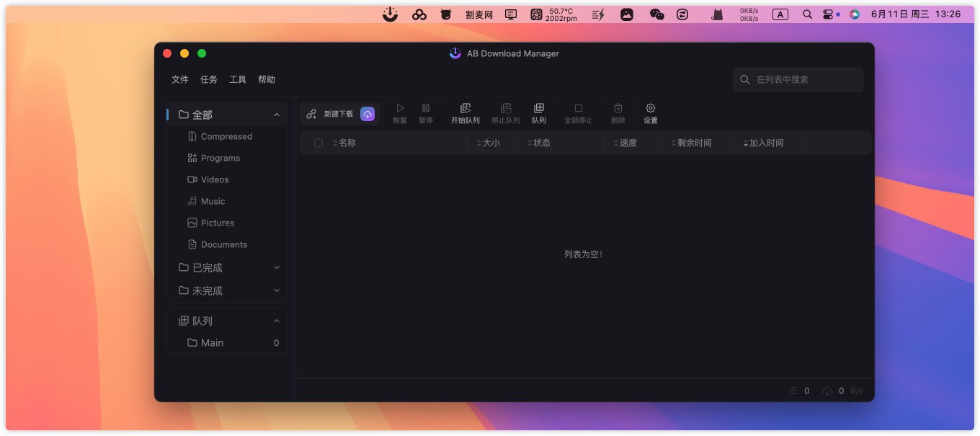Sort by Status (状态) column
The image size is (980, 436).
538,143
